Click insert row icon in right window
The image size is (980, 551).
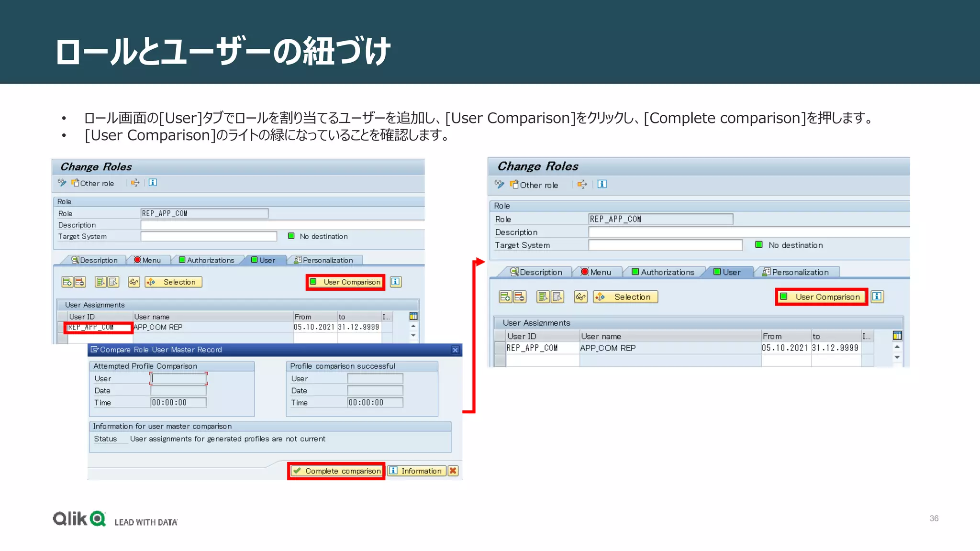(505, 297)
